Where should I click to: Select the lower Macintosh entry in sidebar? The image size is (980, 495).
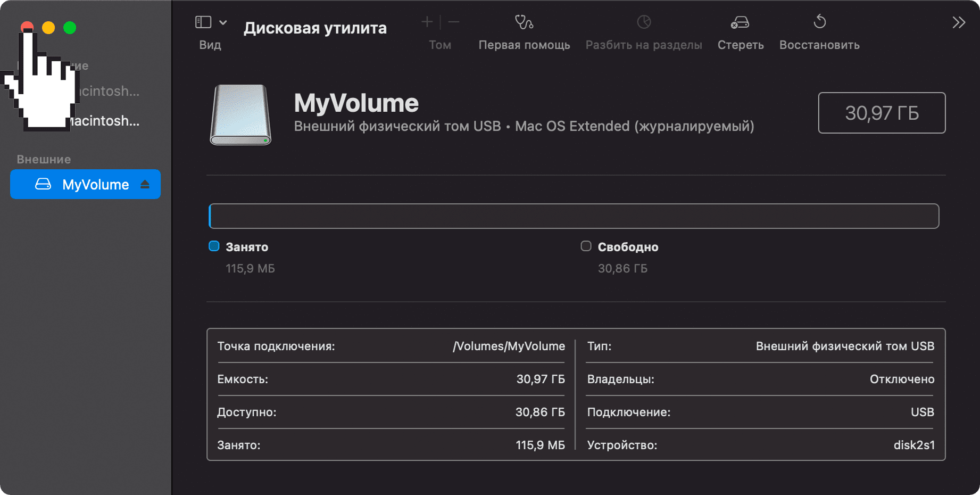point(106,121)
